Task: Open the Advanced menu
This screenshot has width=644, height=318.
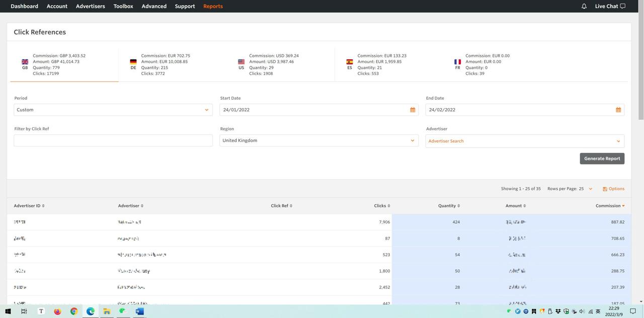Action: (154, 6)
